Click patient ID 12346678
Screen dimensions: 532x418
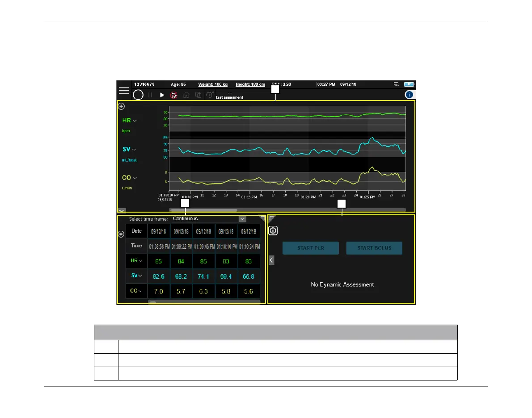tap(144, 84)
